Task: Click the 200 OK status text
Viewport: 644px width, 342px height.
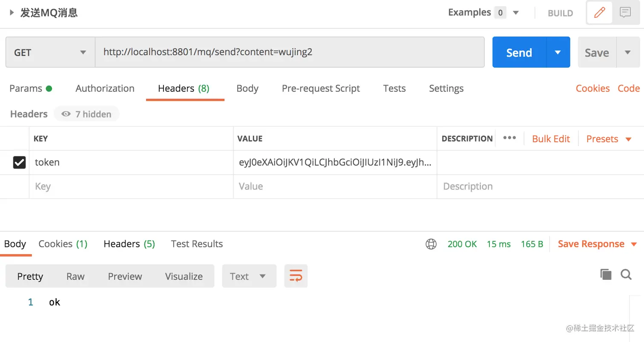Action: click(462, 244)
